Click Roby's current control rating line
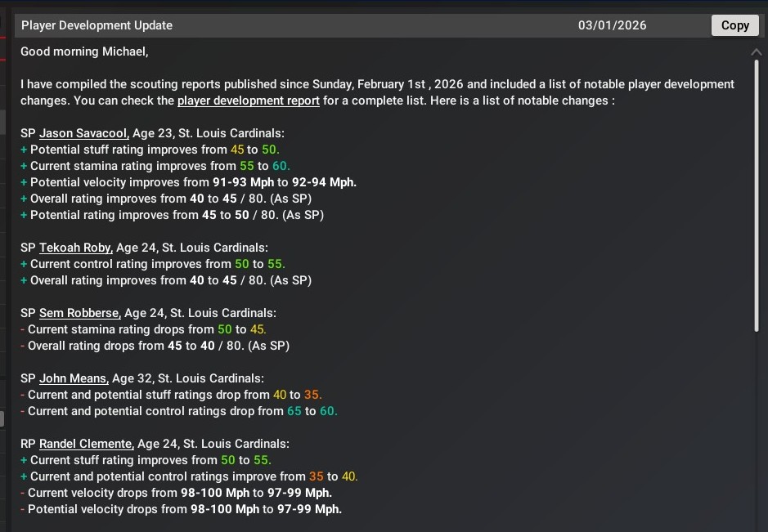This screenshot has width=768, height=532. 153,264
